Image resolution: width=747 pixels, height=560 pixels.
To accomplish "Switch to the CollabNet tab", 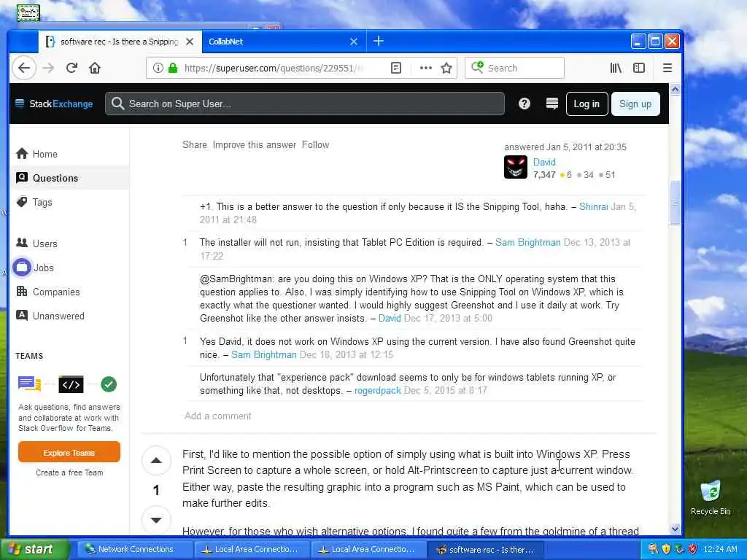I will [284, 42].
